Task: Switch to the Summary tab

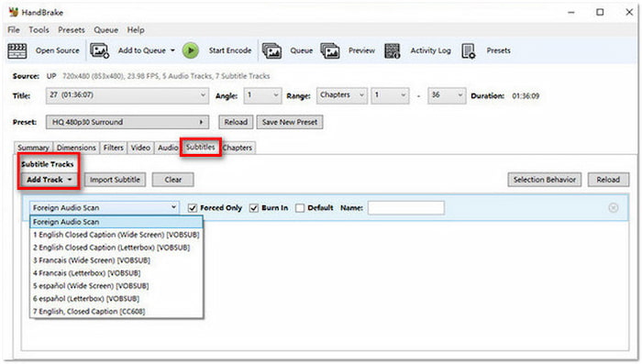Action: point(33,148)
